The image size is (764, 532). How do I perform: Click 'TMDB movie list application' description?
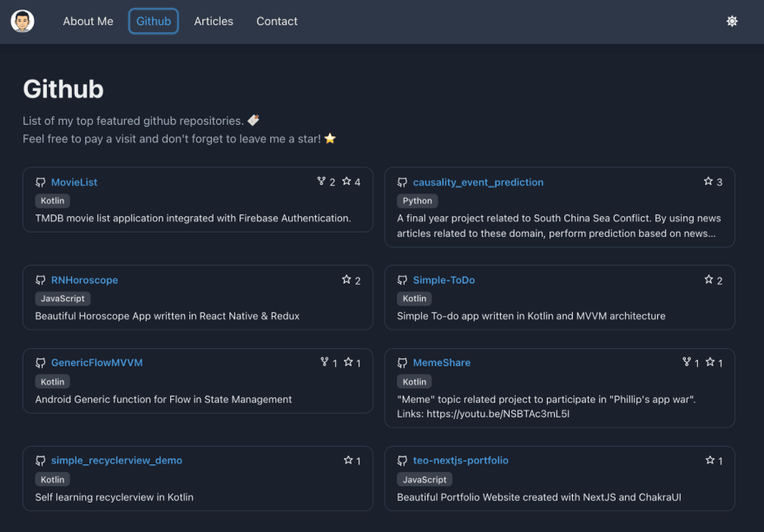(x=193, y=218)
